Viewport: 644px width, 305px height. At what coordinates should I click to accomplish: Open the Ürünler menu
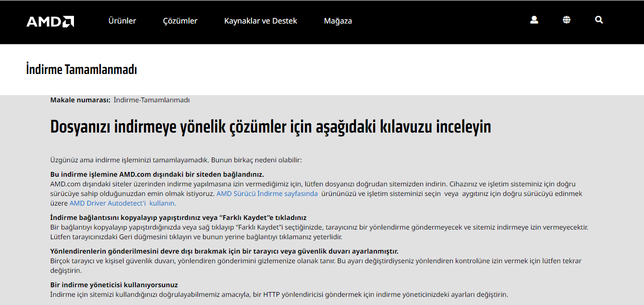pyautogui.click(x=122, y=21)
